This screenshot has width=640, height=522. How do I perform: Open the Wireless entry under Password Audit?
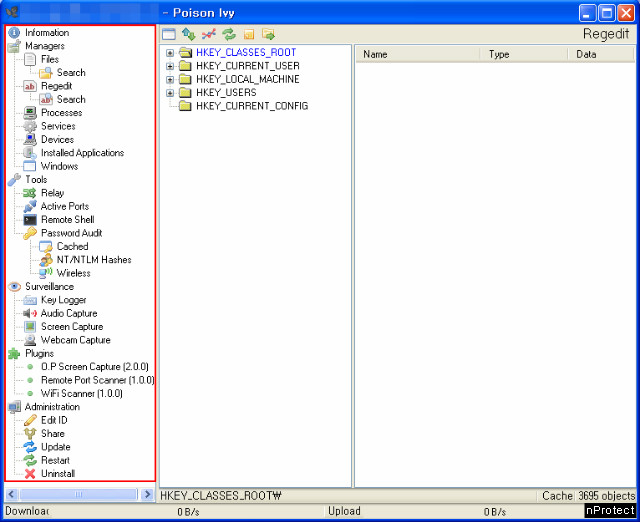73,273
